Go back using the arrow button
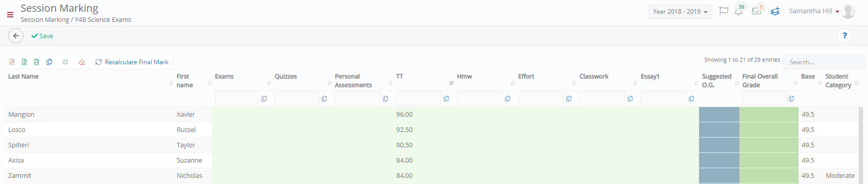 16,36
